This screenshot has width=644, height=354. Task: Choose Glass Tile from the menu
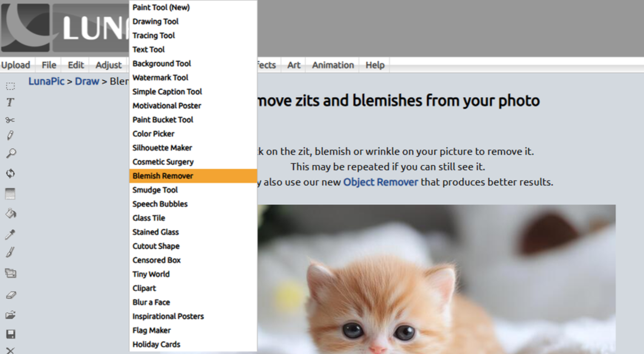coord(193,218)
